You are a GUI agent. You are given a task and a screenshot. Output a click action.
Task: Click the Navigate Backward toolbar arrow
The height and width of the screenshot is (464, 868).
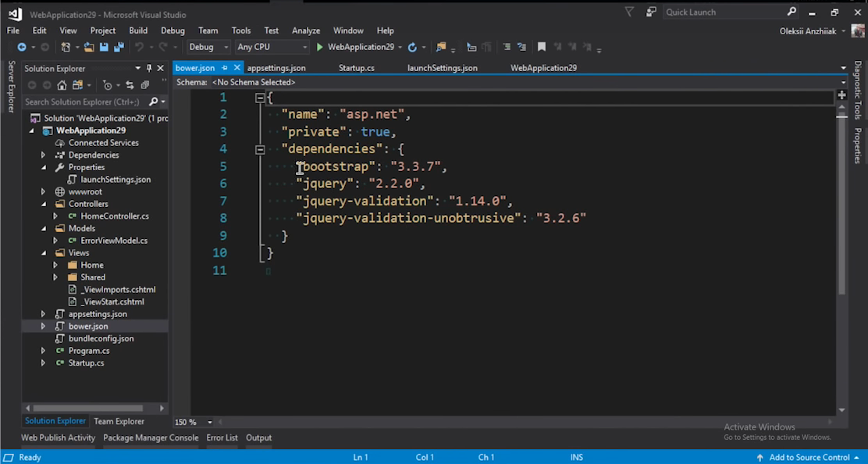[x=22, y=47]
